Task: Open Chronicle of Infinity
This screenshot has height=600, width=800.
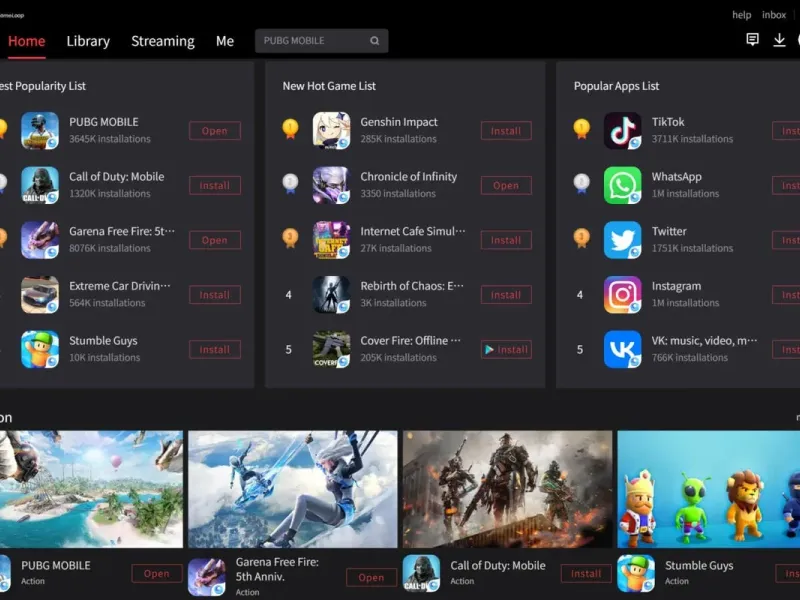Action: 506,185
